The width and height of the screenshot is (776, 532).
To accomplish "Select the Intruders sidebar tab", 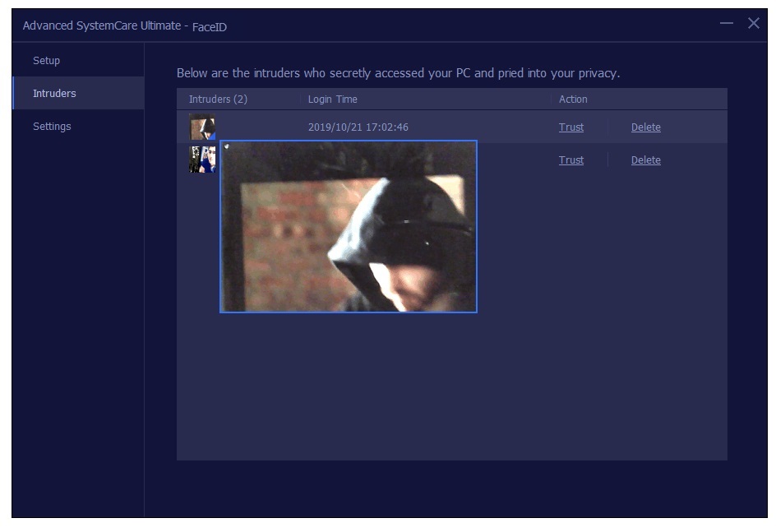I will 54,94.
